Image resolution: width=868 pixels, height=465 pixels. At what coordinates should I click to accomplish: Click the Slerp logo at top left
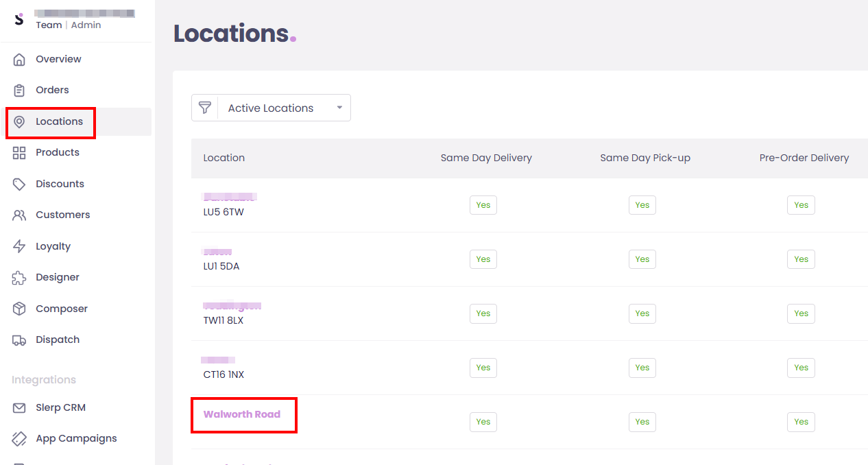coord(19,19)
